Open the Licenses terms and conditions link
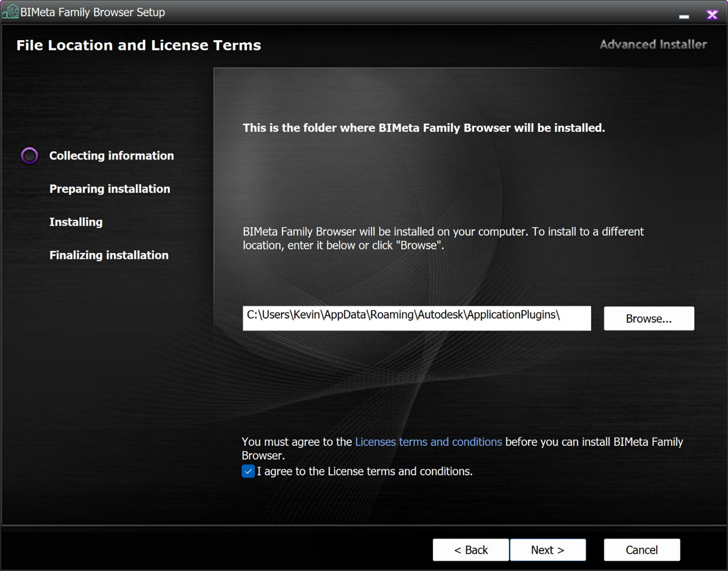This screenshot has height=571, width=728. point(428,442)
